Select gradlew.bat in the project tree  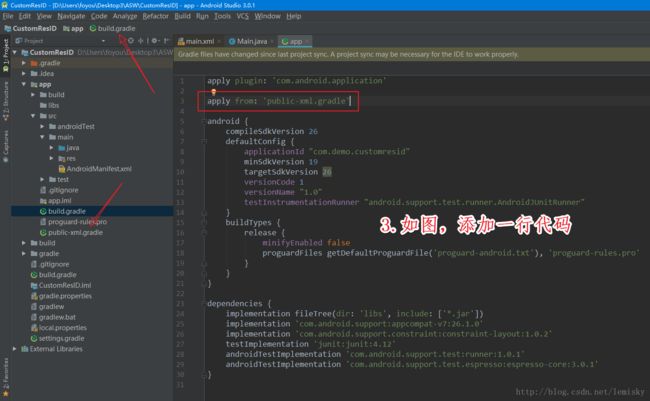click(x=53, y=317)
